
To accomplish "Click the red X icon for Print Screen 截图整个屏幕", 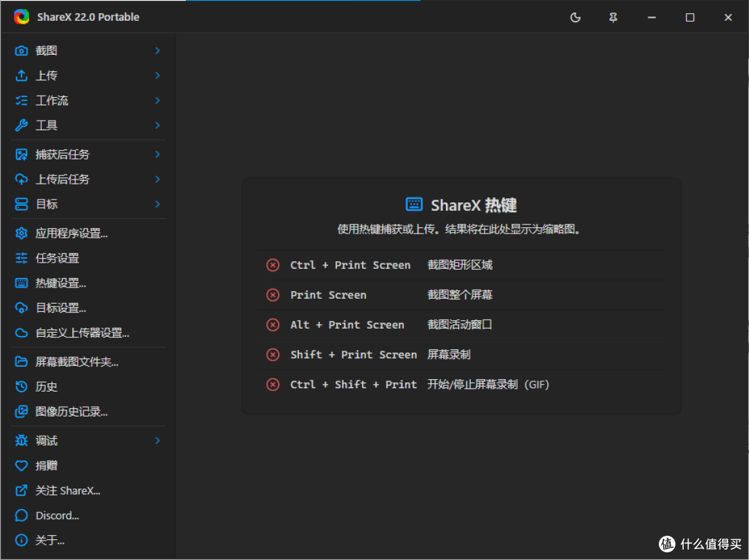I will click(273, 295).
